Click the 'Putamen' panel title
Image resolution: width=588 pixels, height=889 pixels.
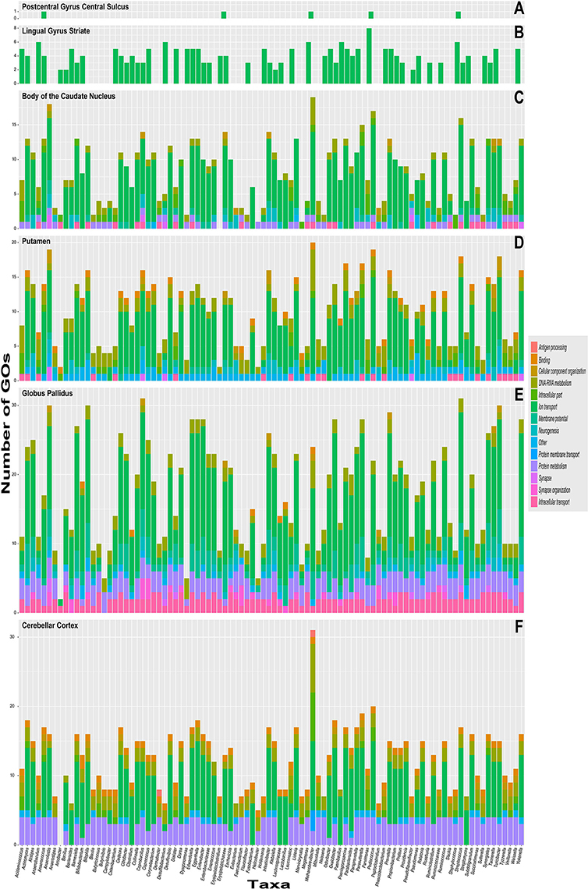[x=37, y=242]
